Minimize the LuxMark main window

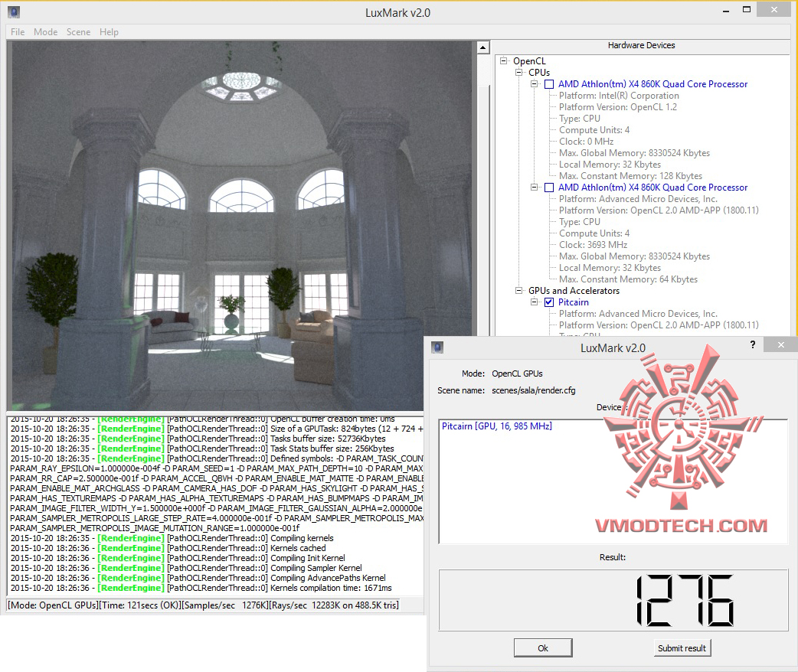click(x=726, y=11)
